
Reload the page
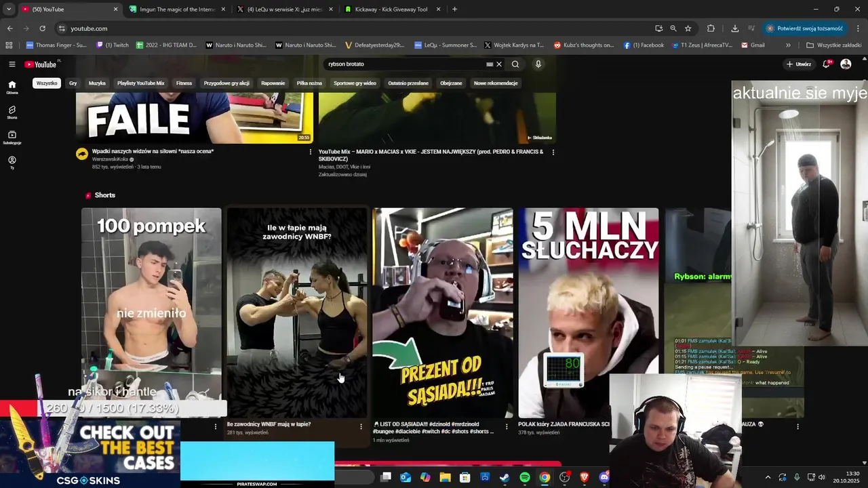click(x=42, y=28)
